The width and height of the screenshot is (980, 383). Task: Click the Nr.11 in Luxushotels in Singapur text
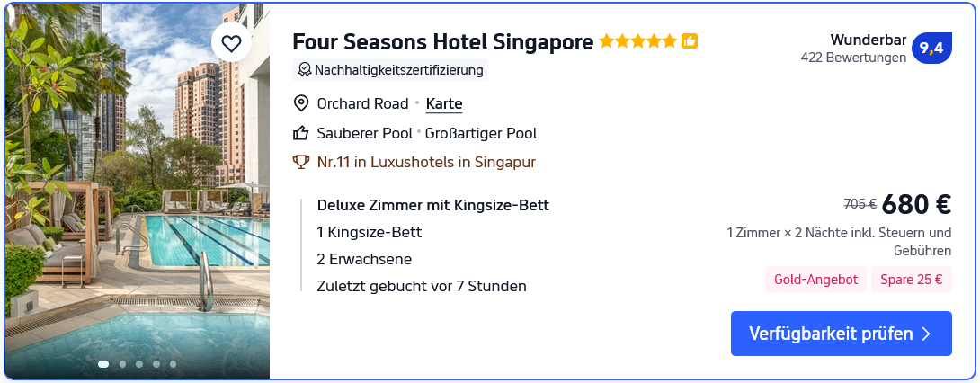426,163
